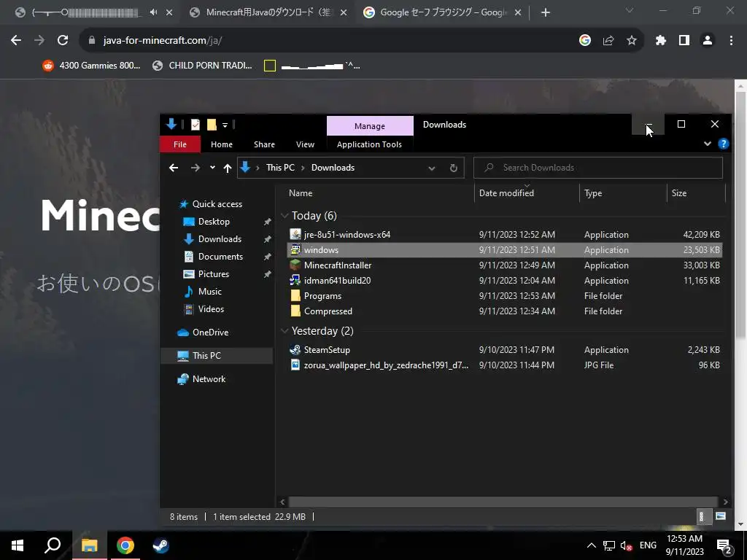This screenshot has height=560, width=747.
Task: Click Properties icon in Explorer quick access toolbar
Action: [x=196, y=125]
